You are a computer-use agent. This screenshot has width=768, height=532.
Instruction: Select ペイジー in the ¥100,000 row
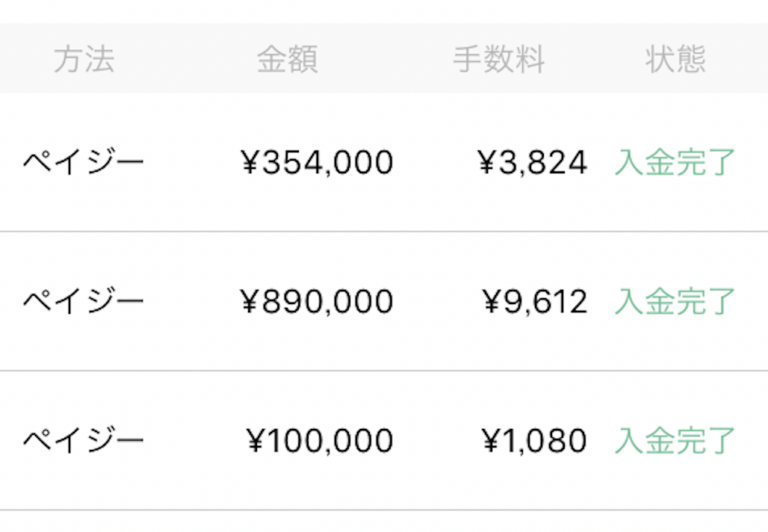[x=84, y=440]
